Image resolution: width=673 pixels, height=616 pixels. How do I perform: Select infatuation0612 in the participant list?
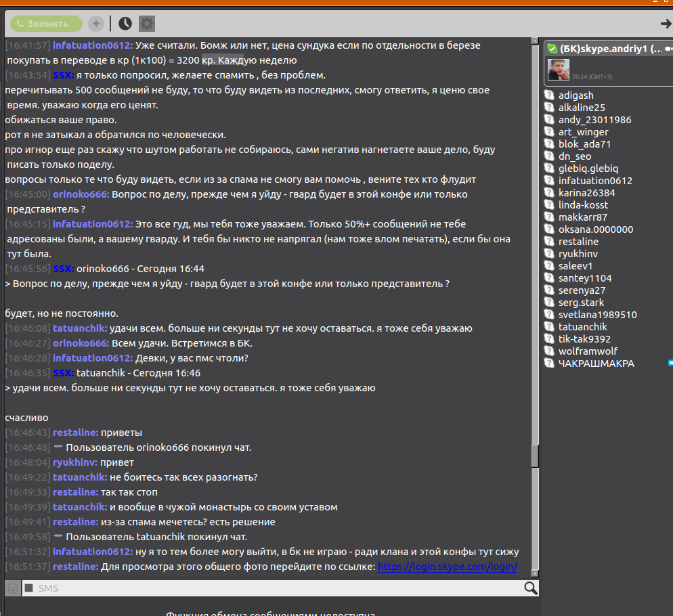pyautogui.click(x=595, y=181)
